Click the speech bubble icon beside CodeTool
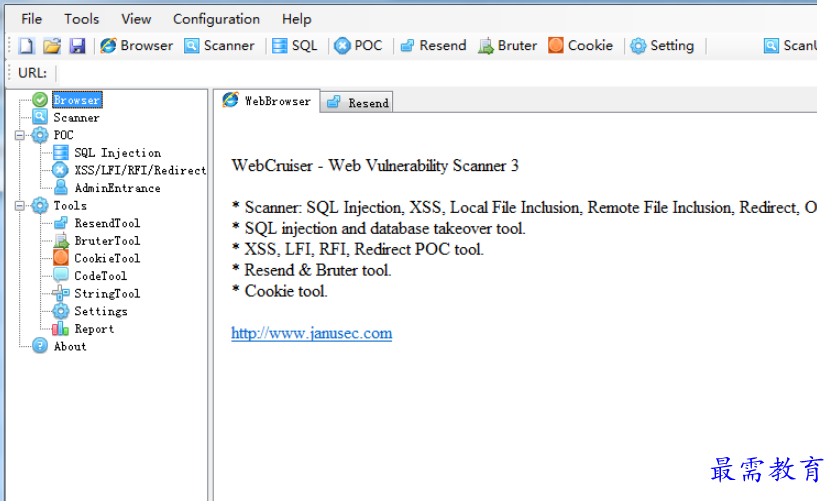 [60, 275]
